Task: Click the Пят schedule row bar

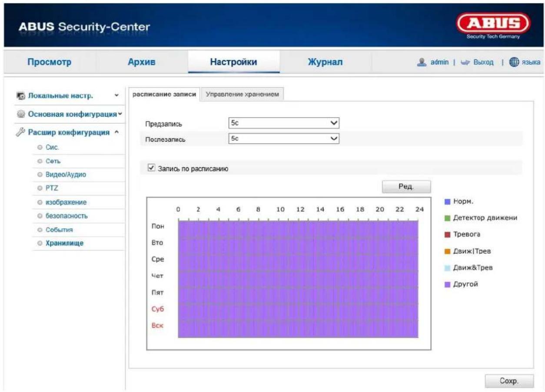Action: 298,295
